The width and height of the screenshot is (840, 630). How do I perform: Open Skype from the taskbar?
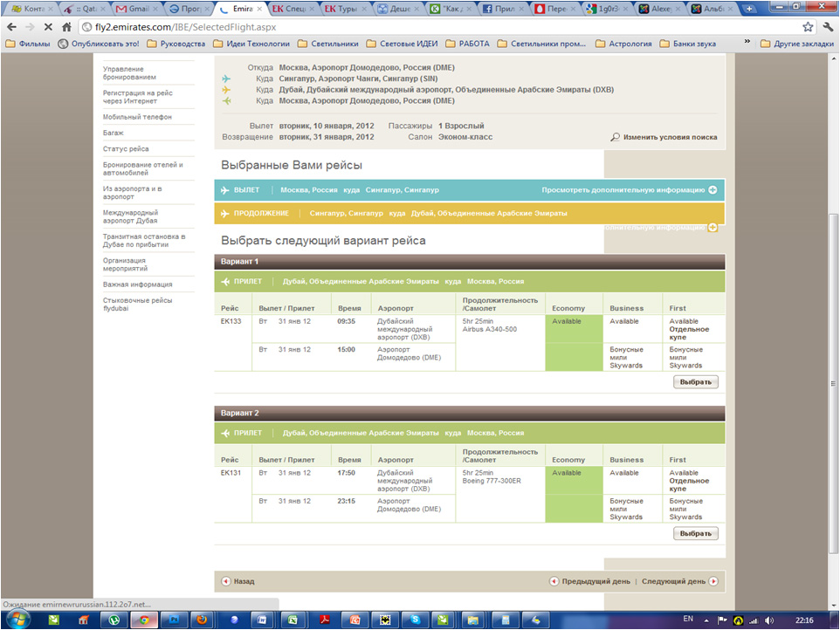(x=415, y=620)
